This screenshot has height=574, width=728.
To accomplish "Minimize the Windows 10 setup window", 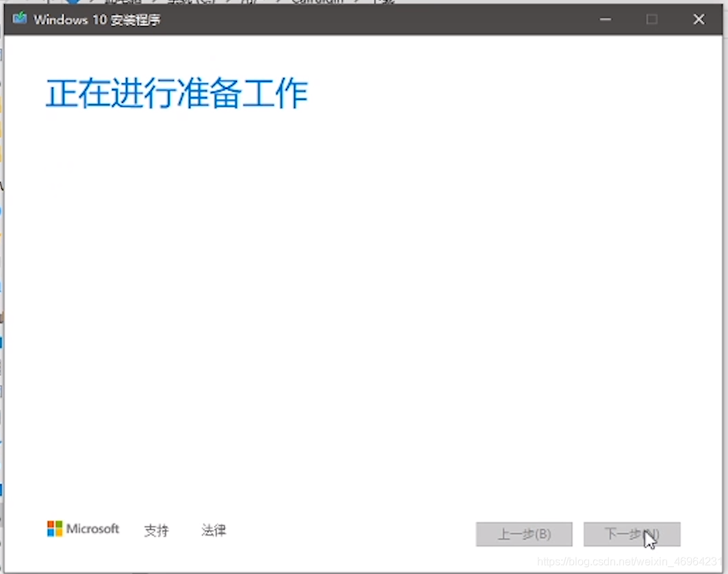I will coord(605,19).
